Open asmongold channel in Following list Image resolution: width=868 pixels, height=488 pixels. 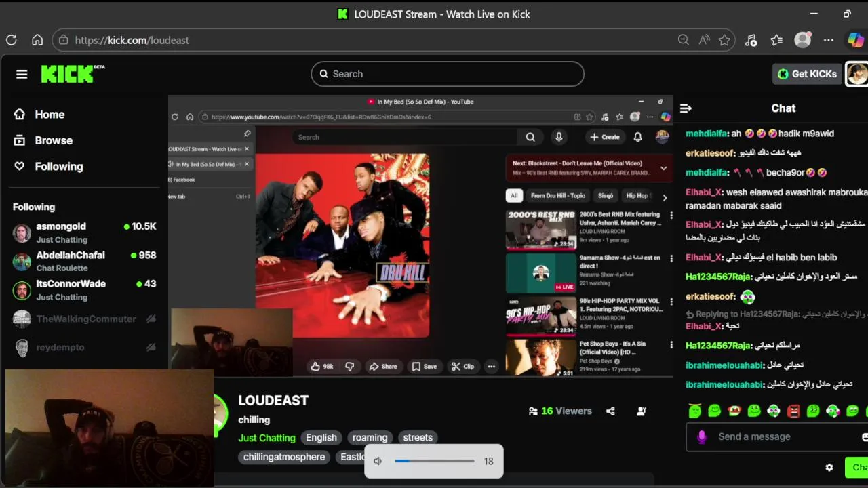point(85,232)
